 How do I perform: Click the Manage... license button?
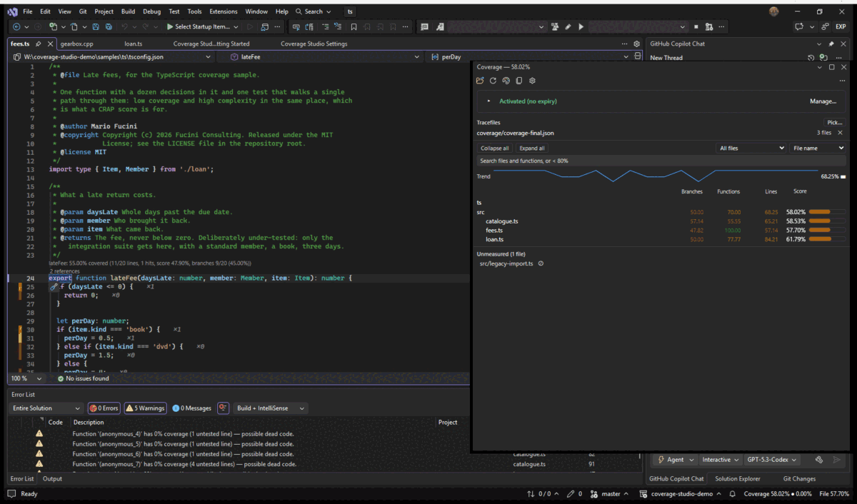[x=823, y=101]
